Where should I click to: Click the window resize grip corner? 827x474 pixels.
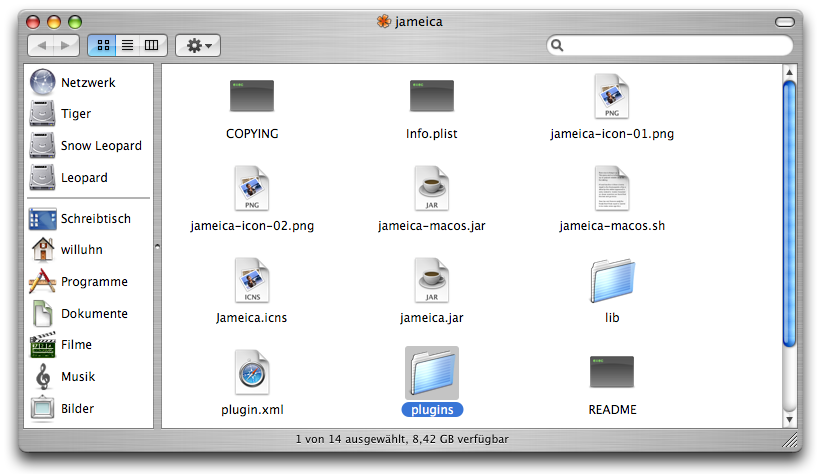point(789,439)
